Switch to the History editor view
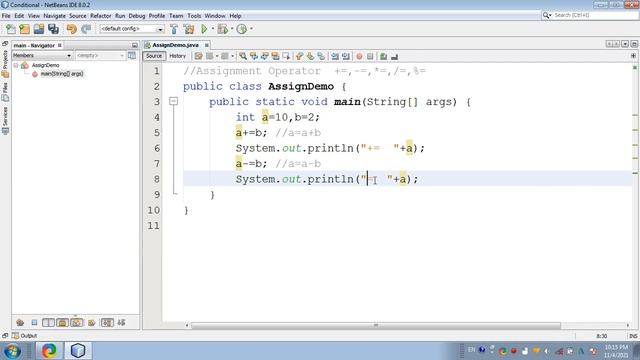 click(177, 56)
